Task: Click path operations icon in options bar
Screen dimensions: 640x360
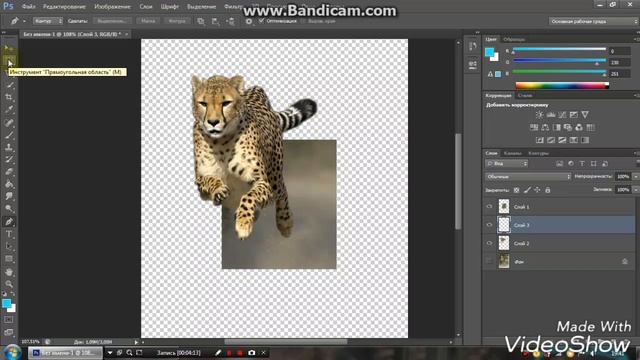Action: pyautogui.click(x=201, y=21)
